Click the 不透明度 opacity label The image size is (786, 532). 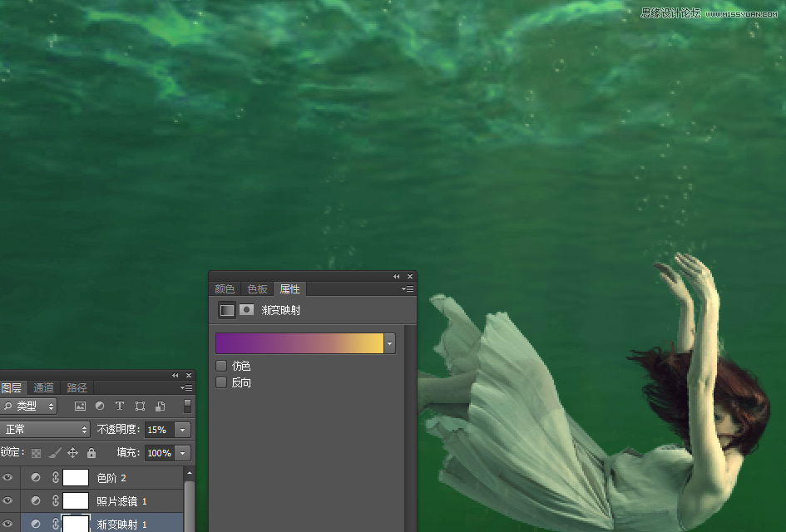[118, 429]
